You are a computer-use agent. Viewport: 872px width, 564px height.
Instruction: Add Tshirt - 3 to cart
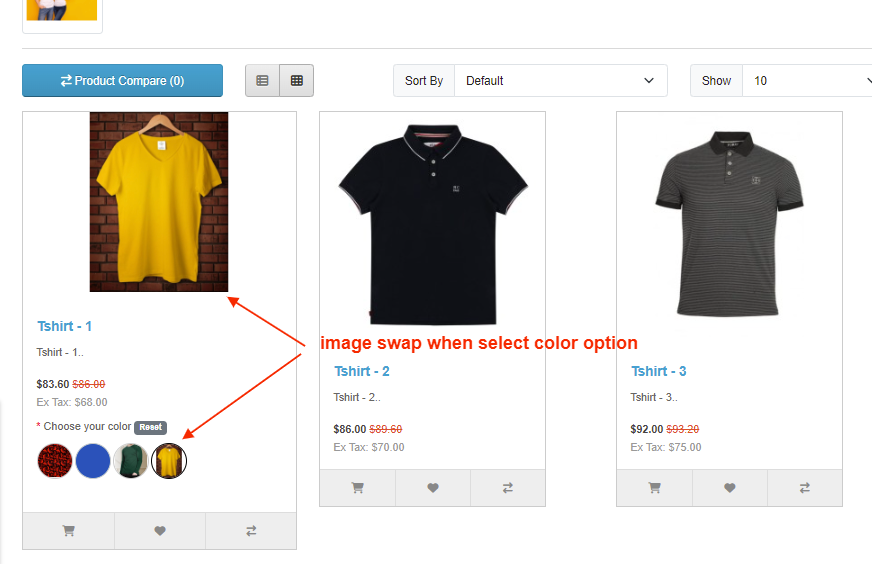point(654,488)
